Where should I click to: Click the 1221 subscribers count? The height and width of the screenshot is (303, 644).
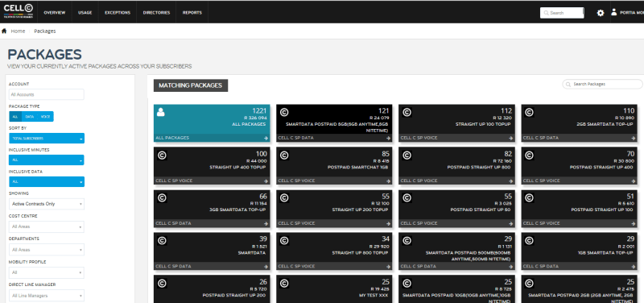[x=259, y=110]
